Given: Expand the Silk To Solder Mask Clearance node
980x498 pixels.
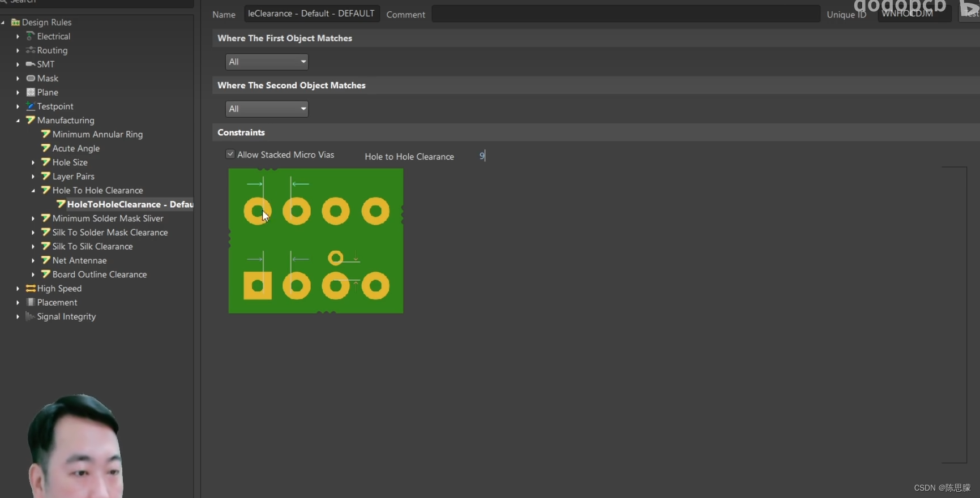Looking at the screenshot, I should (x=33, y=233).
